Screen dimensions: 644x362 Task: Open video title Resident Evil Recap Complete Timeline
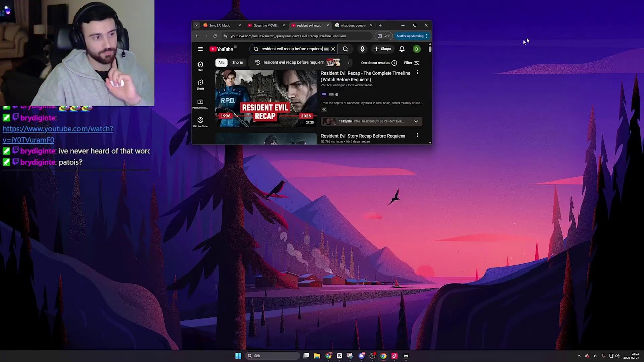pyautogui.click(x=365, y=76)
